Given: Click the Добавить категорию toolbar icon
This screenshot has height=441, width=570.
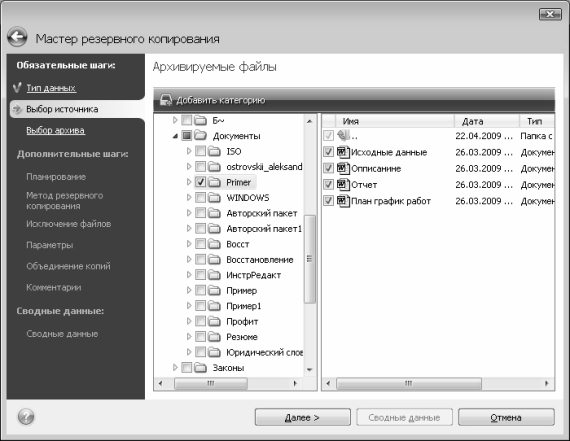Looking at the screenshot, I should [166, 100].
